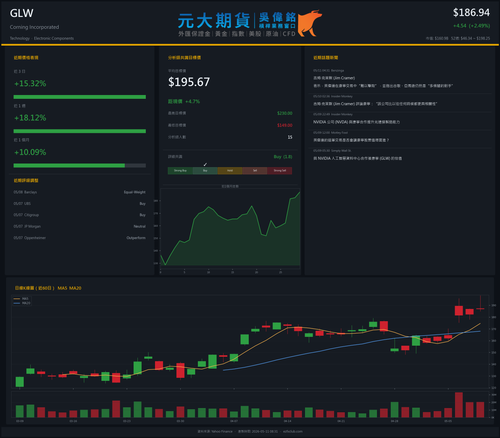Click the +10.09% performance value
Image resolution: width=500 pixels, height=438 pixels.
[x=30, y=152]
